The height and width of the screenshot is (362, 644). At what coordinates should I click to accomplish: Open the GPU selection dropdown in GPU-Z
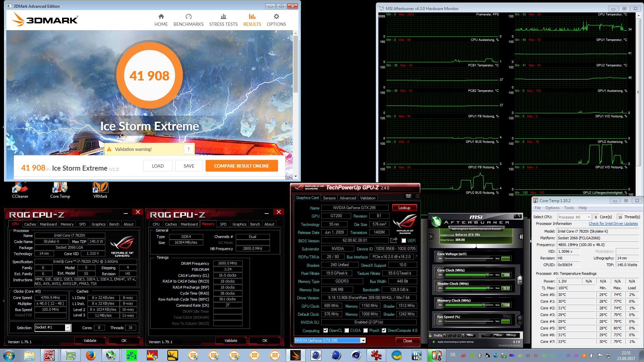click(363, 341)
